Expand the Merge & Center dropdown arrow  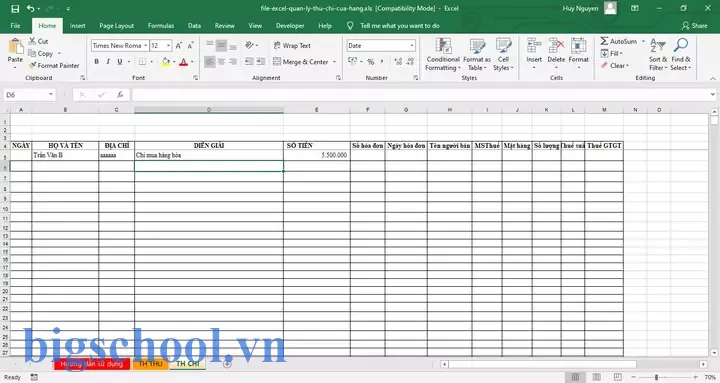(x=334, y=62)
